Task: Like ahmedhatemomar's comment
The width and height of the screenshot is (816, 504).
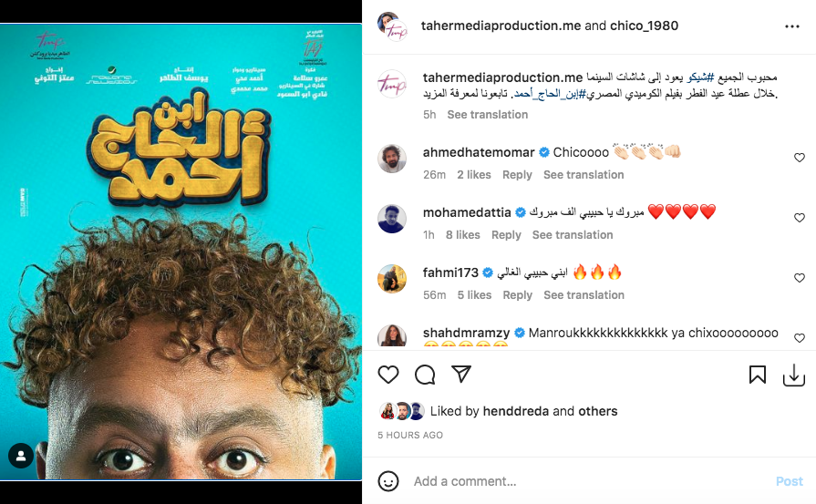Action: pos(800,158)
